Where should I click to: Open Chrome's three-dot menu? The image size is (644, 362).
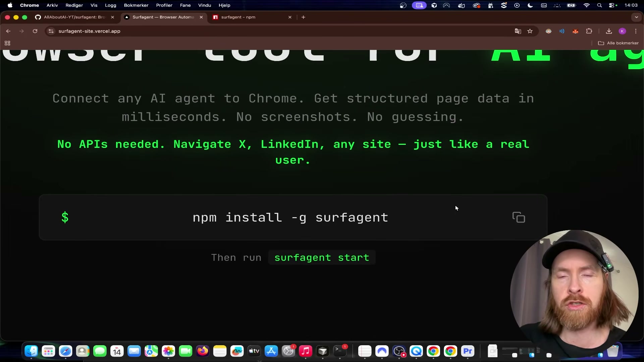tap(636, 31)
